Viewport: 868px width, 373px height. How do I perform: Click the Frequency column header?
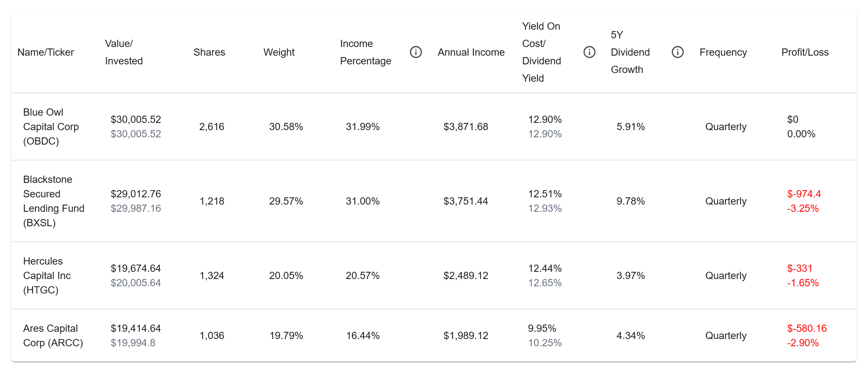723,52
